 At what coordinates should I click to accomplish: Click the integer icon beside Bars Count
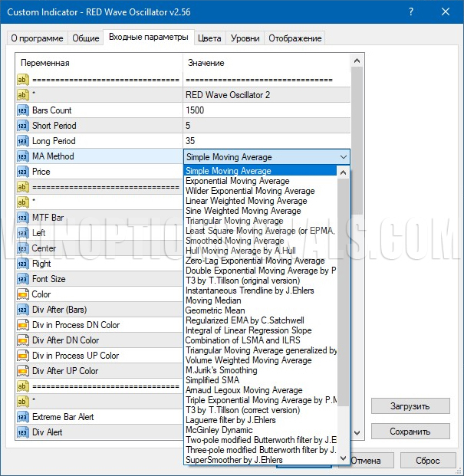(22, 110)
